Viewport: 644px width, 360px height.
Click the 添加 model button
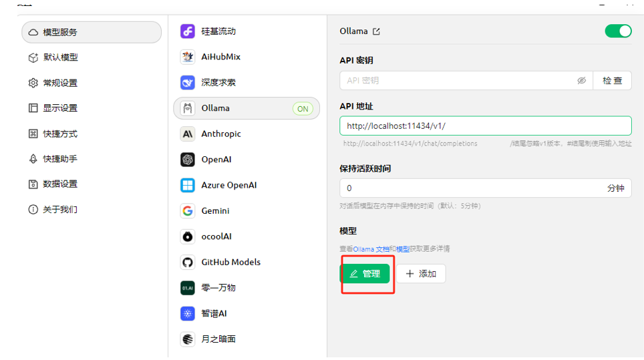click(x=421, y=273)
